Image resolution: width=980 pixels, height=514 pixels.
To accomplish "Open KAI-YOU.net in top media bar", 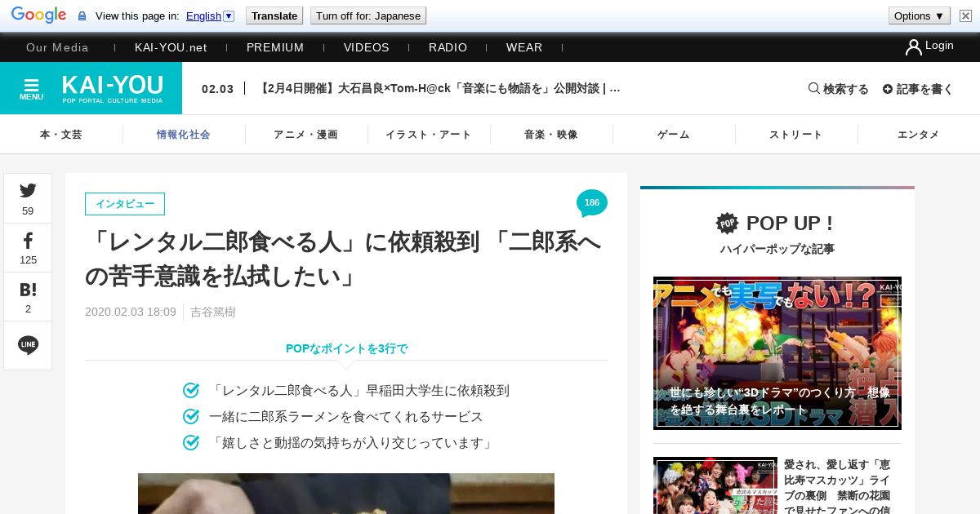I will click(171, 47).
